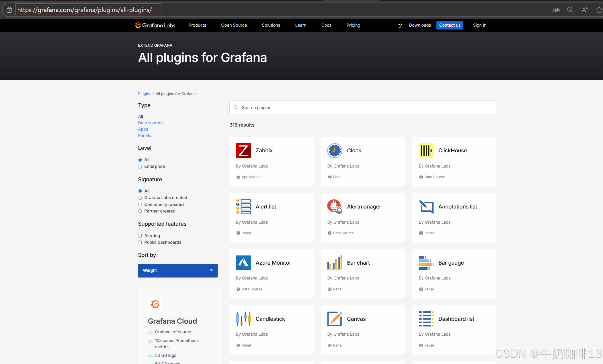Click the Search plugins input field

pos(362,108)
